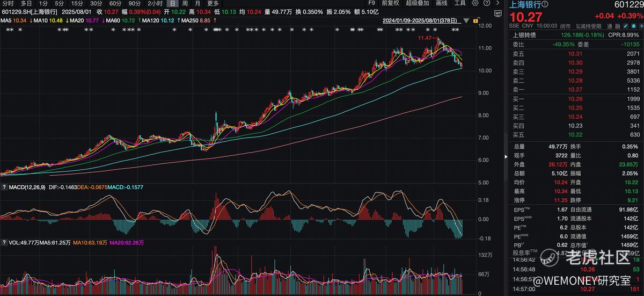Click 涨停 limit-up value 11.25
Screen dimensions: 644x296
560,200
